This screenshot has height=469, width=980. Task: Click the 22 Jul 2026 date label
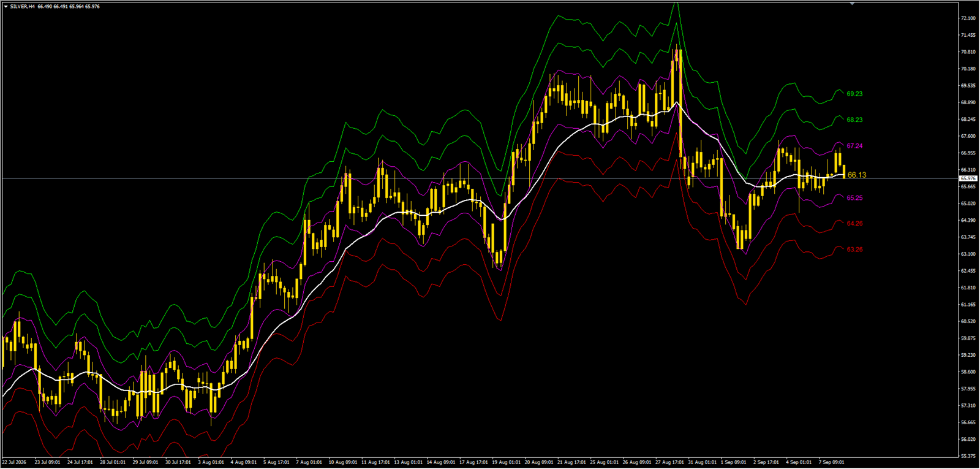[x=14, y=462]
